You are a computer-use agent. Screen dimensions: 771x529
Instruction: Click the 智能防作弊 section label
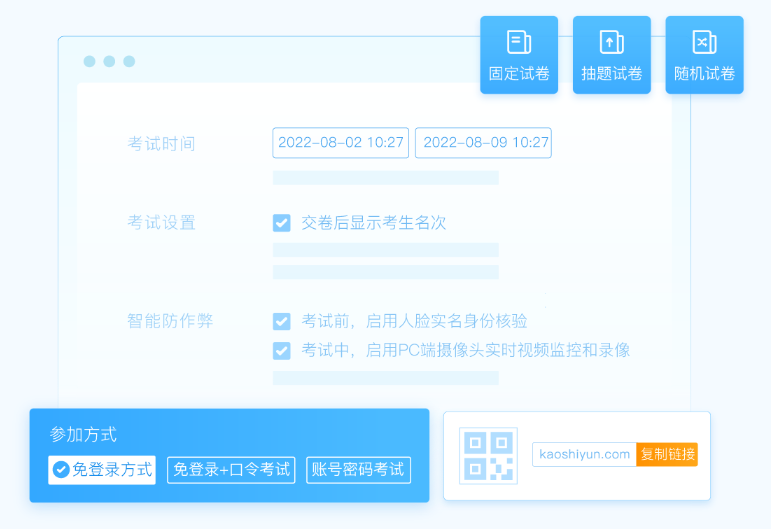click(170, 321)
